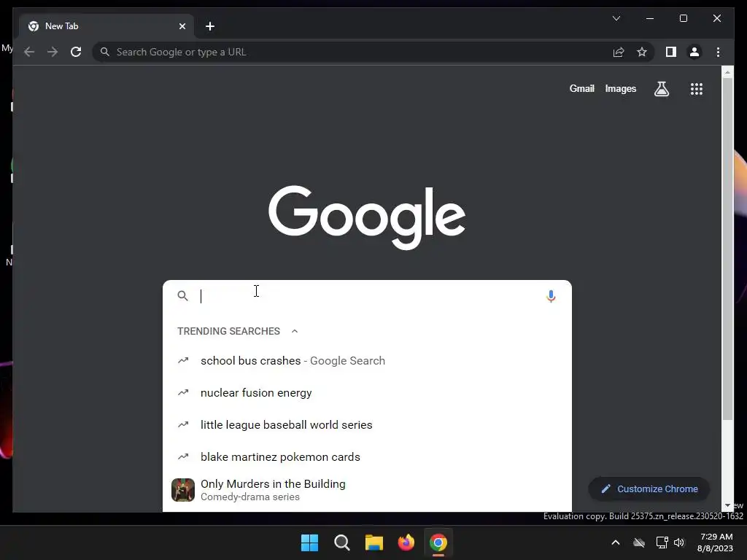Reload the current page
Screen dimensions: 747x560
76,52
